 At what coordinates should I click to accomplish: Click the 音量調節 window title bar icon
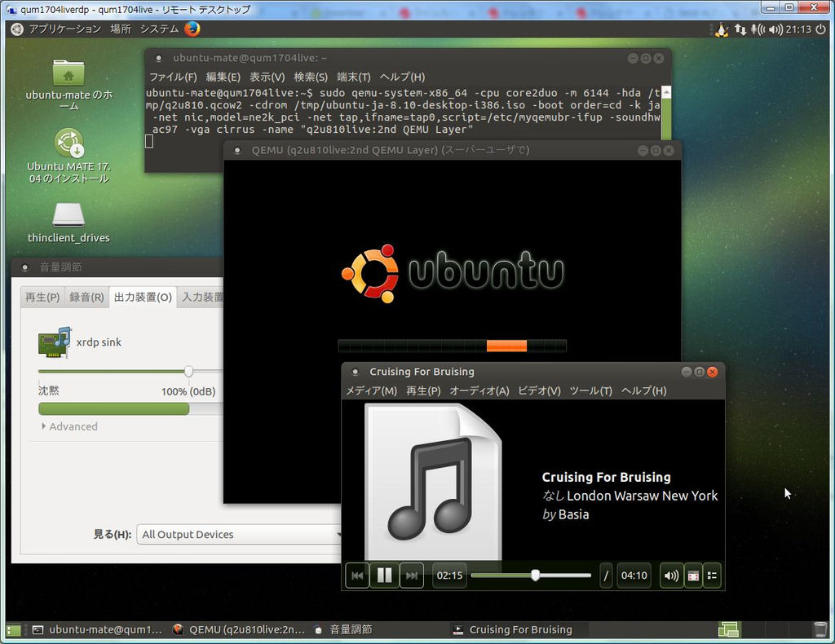point(25,267)
